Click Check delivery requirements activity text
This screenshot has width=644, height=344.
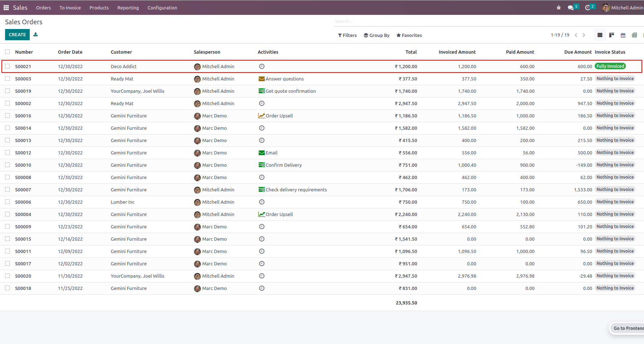tap(296, 190)
